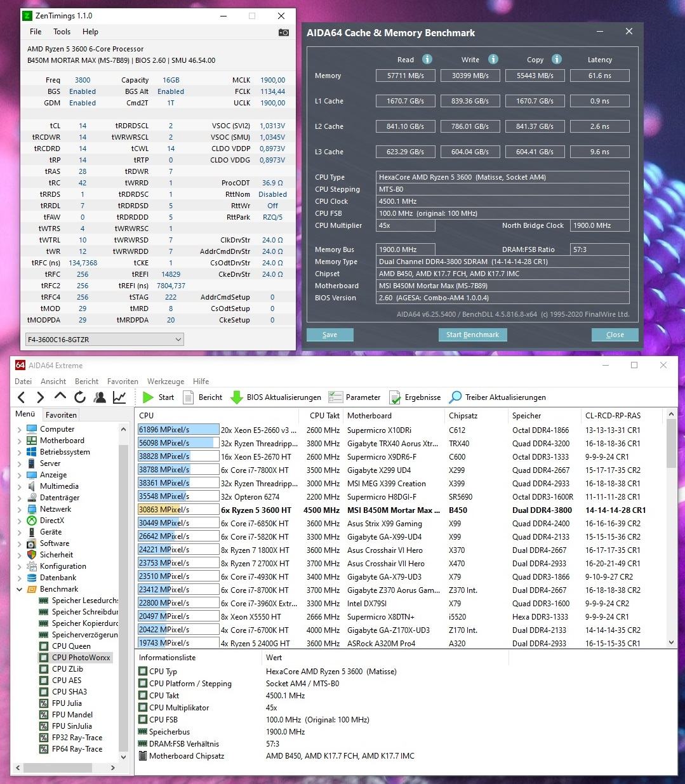Screen dimensions: 685x784
Task: Switch to Menü tab in sidebar
Action: [25, 414]
